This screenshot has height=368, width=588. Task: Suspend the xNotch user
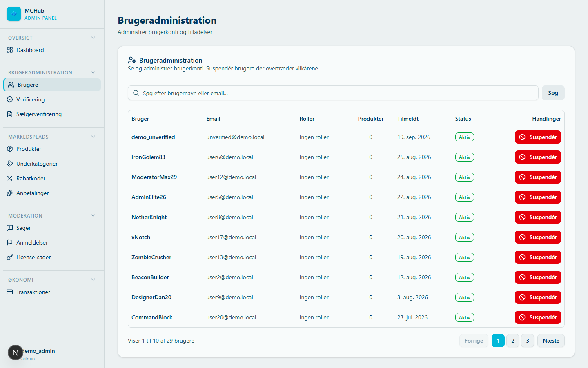pyautogui.click(x=538, y=237)
